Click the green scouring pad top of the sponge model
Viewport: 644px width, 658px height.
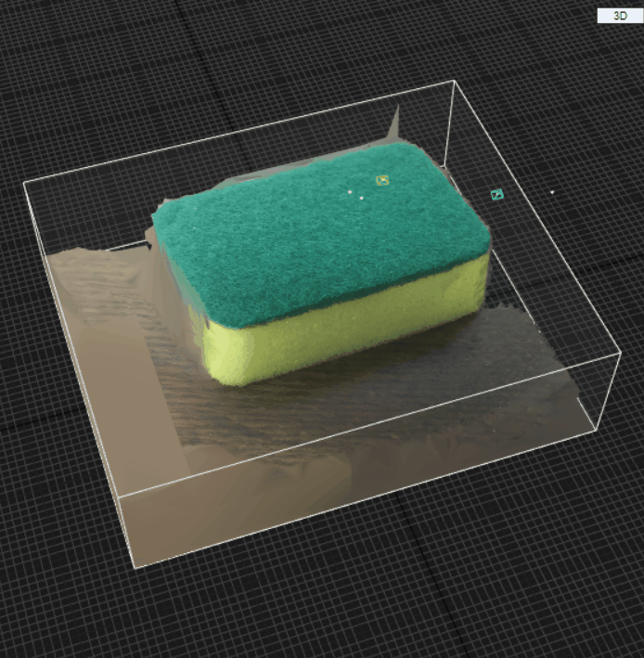pyautogui.click(x=319, y=235)
